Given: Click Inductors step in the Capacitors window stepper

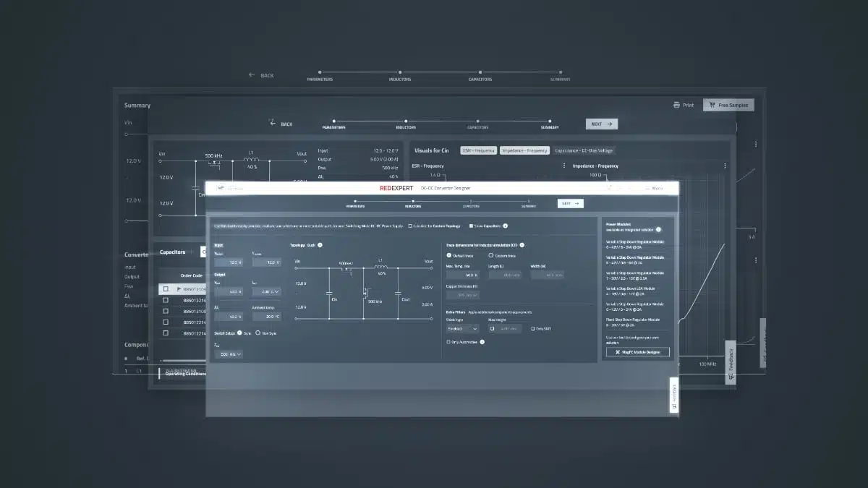Looking at the screenshot, I should click(x=406, y=127).
